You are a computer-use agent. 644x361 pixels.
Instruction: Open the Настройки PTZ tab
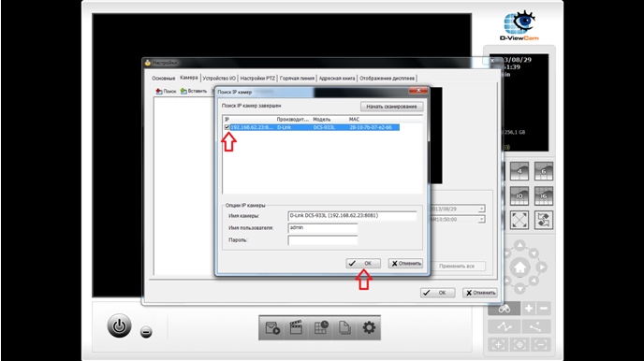pos(257,78)
